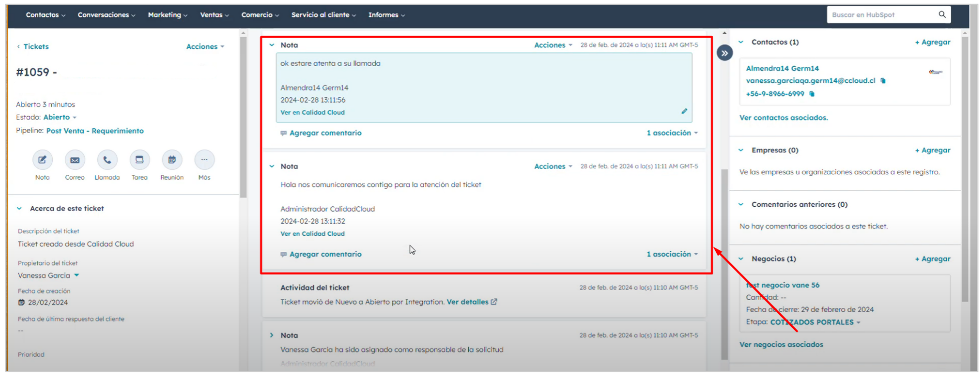Click Ver contactos asociados link

[x=783, y=118]
